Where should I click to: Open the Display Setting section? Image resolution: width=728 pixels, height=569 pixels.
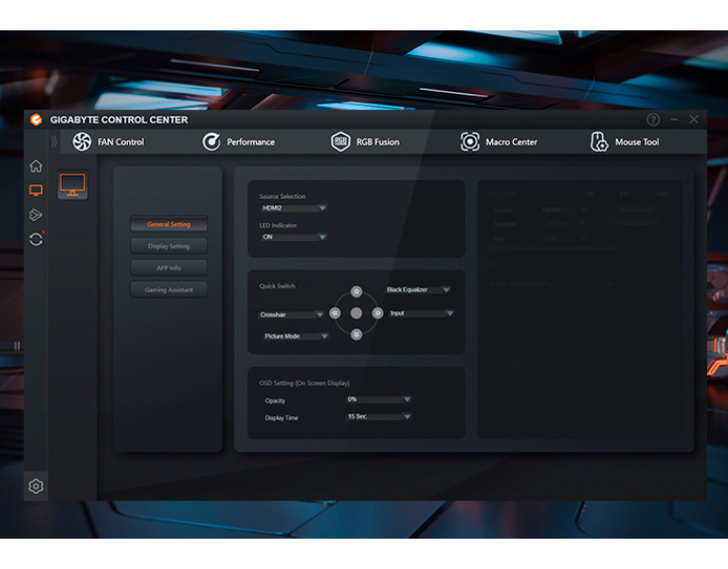(x=169, y=246)
